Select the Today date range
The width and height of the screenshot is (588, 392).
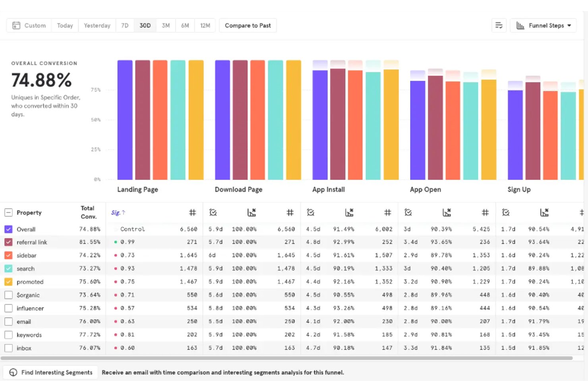65,25
